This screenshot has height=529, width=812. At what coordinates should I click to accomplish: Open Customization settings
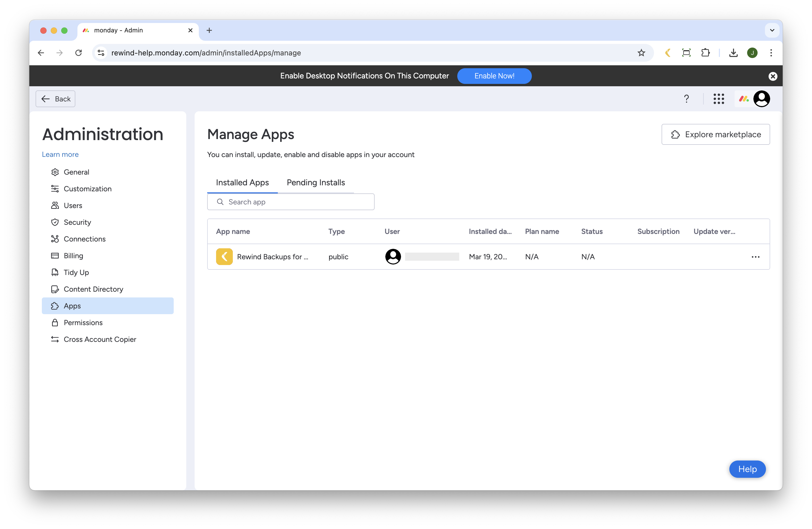click(108, 189)
